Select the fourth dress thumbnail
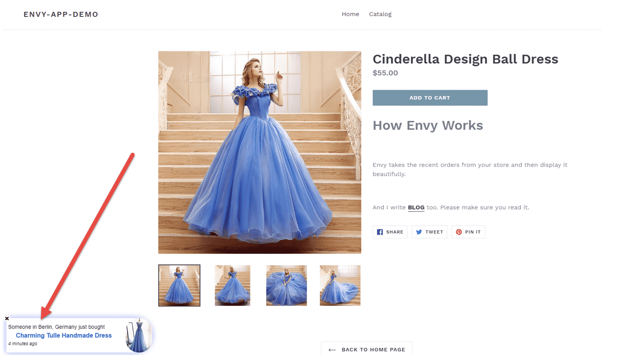This screenshot has width=644, height=362. click(x=340, y=286)
